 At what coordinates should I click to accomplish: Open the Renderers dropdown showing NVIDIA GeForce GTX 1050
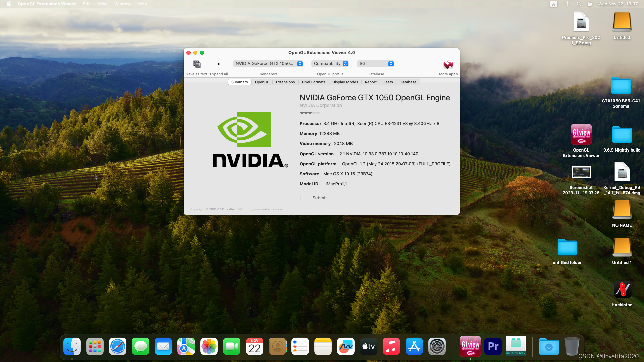(x=268, y=64)
